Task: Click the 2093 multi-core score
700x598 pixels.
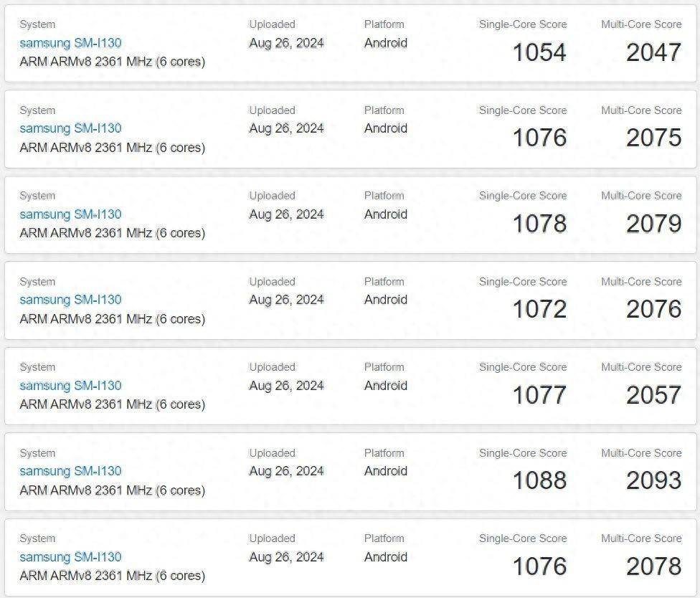Action: 653,480
